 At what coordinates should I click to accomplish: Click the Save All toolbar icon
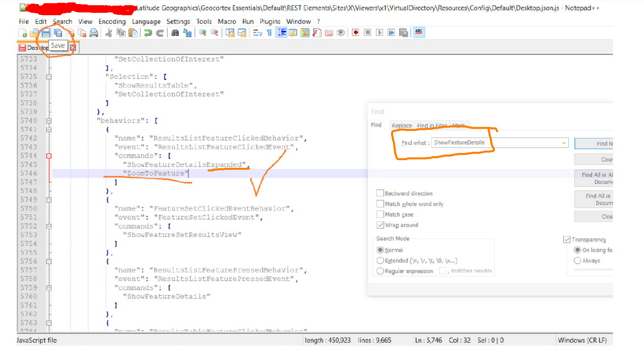point(58,33)
